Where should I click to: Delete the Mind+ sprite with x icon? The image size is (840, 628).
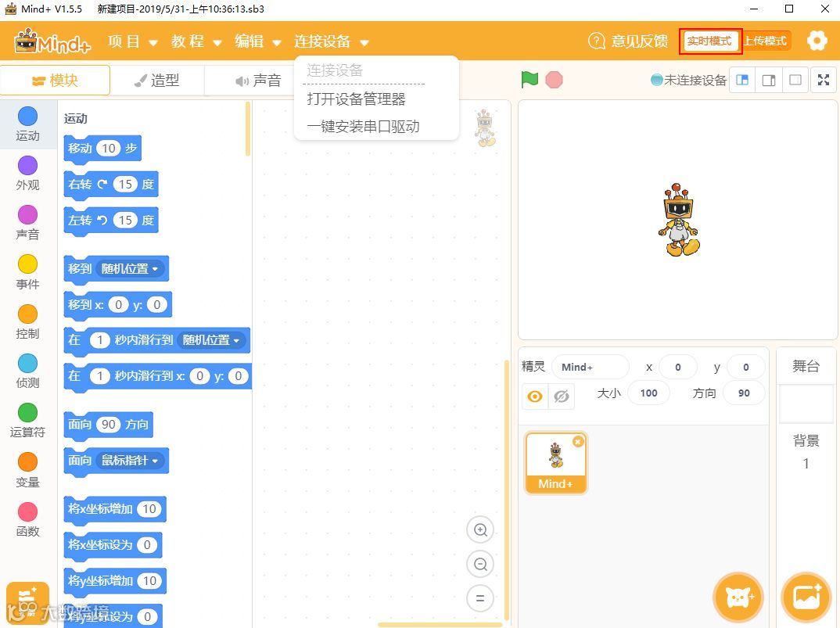point(578,442)
